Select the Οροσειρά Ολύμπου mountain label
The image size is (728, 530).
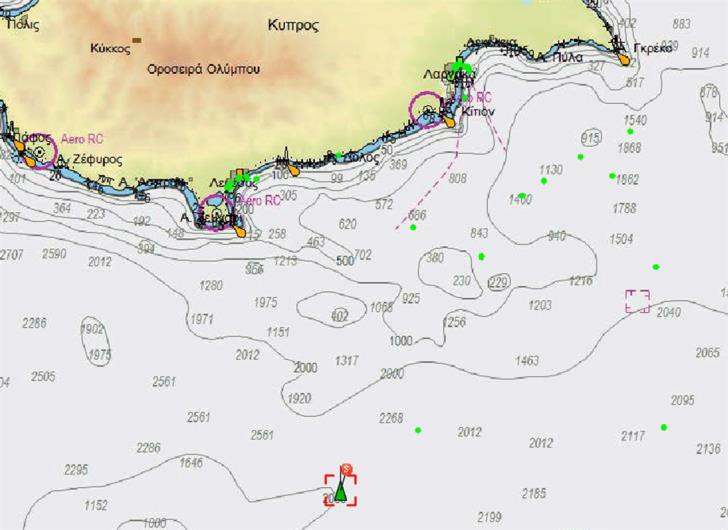click(x=203, y=69)
